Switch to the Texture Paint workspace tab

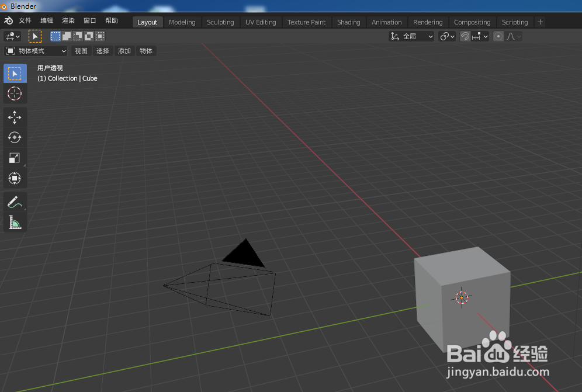click(x=306, y=22)
